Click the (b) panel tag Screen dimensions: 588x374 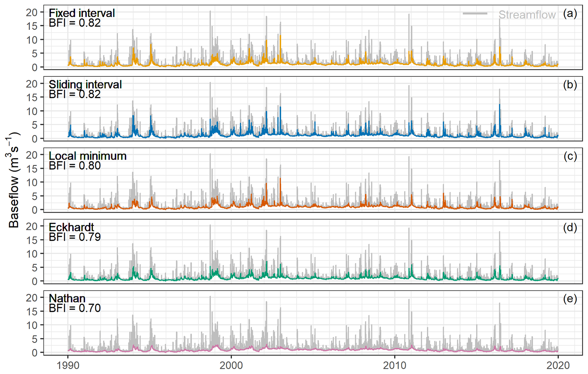click(x=570, y=85)
